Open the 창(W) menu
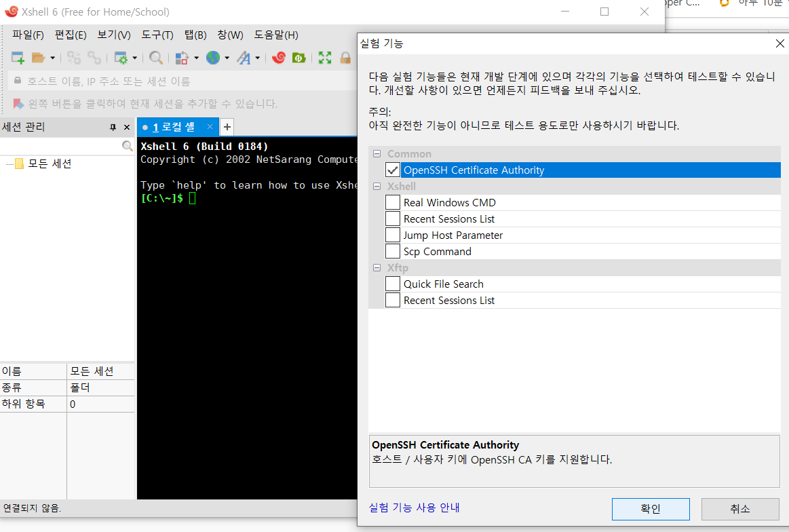The height and width of the screenshot is (532, 789). pos(230,35)
